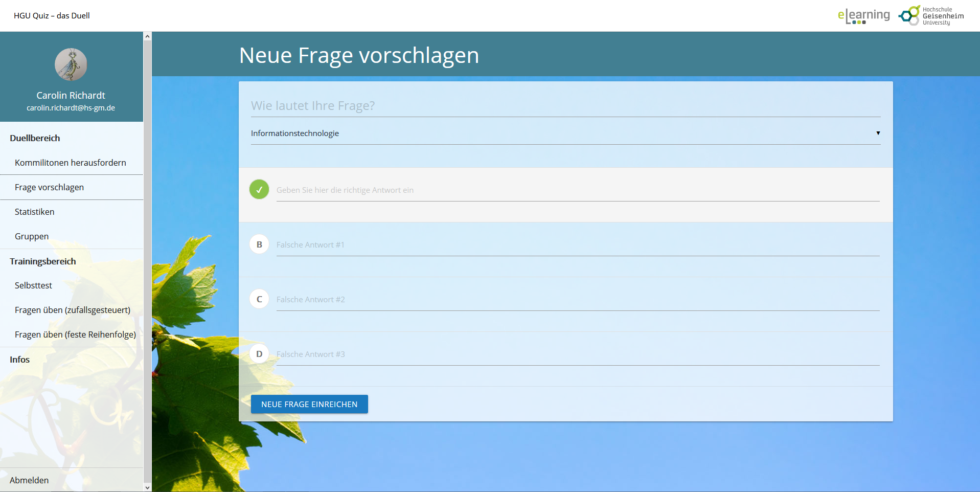Click the correct answer input field

tap(578, 190)
